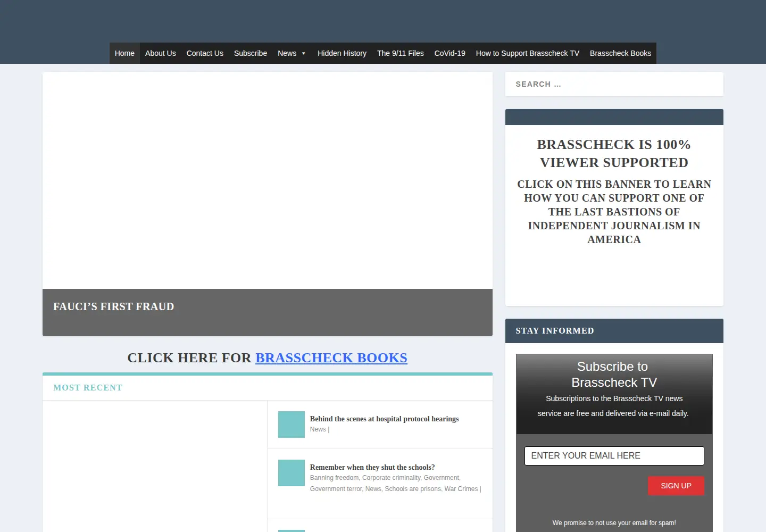
Task: Open How to Support Brasscheck TV
Action: click(528, 53)
